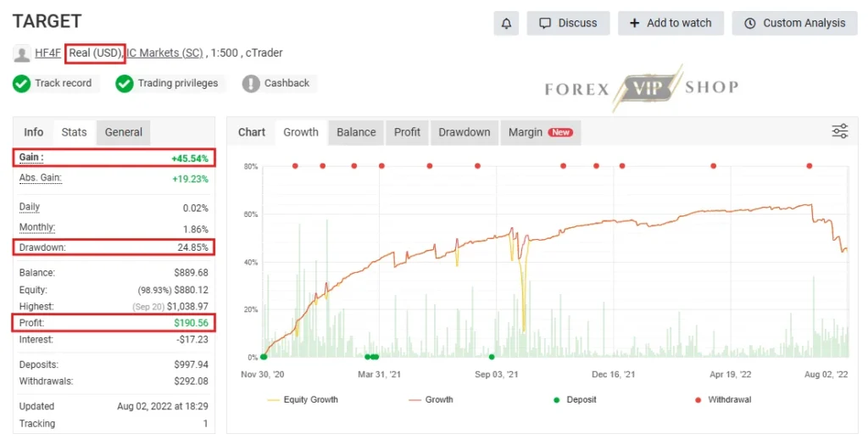The image size is (868, 445).
Task: Click the Discuss button
Action: (x=568, y=23)
